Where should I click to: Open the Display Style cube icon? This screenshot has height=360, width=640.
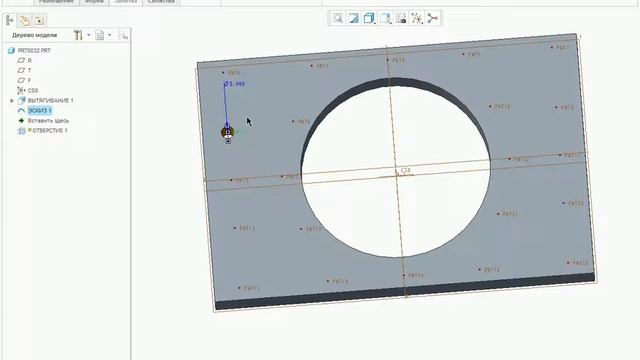point(369,18)
